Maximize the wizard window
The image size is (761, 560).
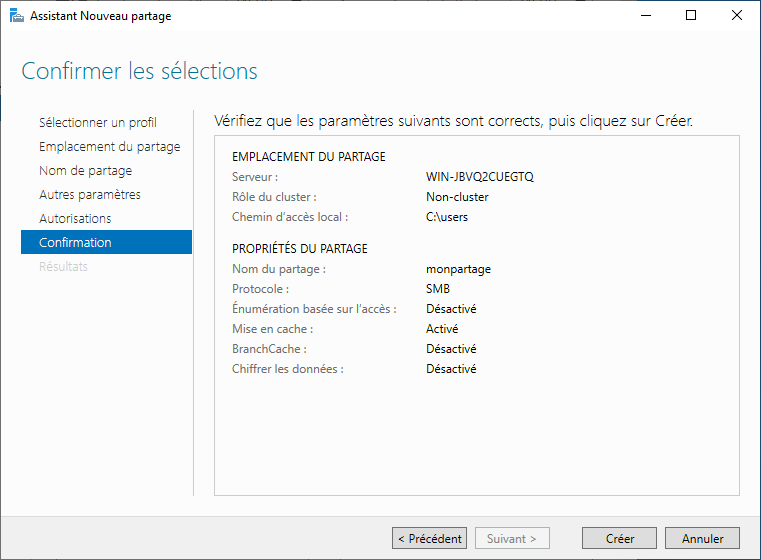point(691,15)
